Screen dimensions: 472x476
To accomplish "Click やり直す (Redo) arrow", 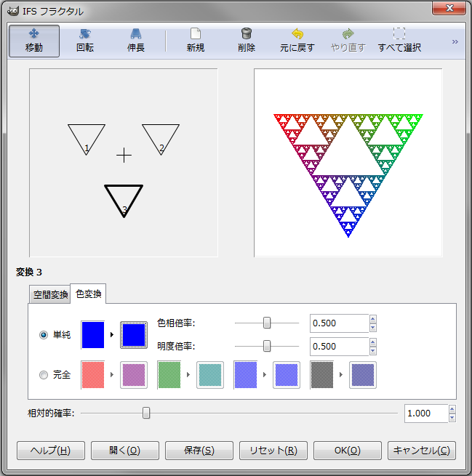I will [x=348, y=34].
